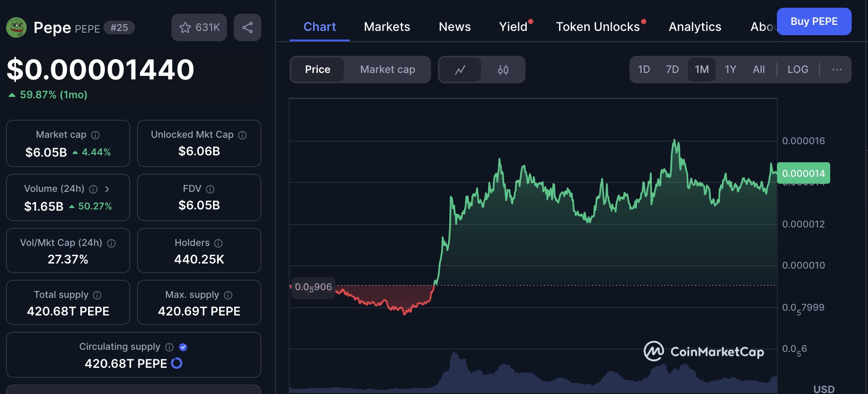The image size is (868, 394).
Task: Click the 0.000016 axis label
Action: click(803, 141)
